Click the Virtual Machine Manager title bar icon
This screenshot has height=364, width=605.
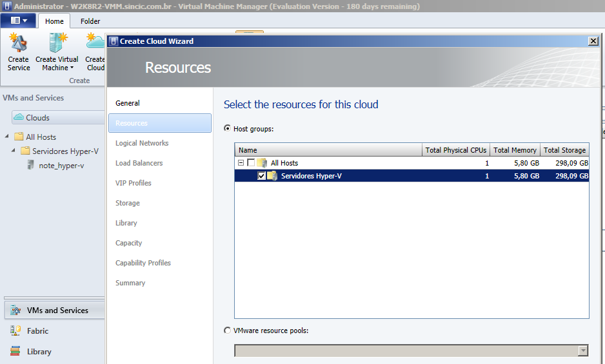coord(7,6)
